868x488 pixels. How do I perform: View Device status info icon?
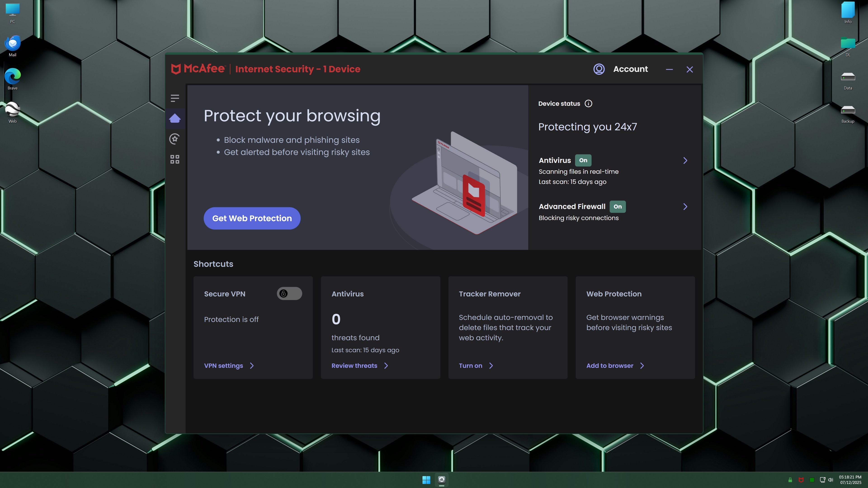pos(588,103)
